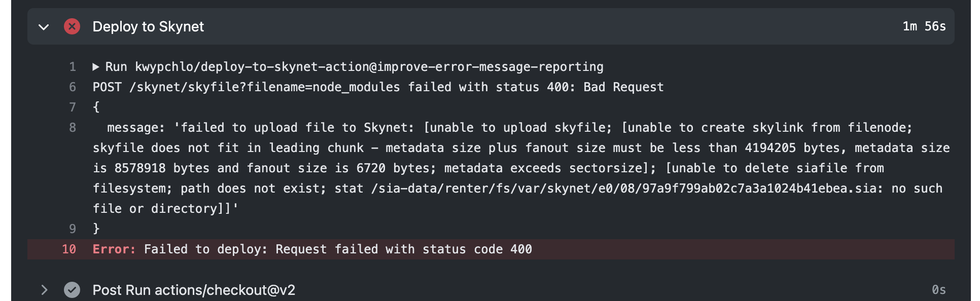Screen dimensions: 980x301
Task: Click the red failure icon beside Deploy to Skynet
Action: [x=72, y=26]
